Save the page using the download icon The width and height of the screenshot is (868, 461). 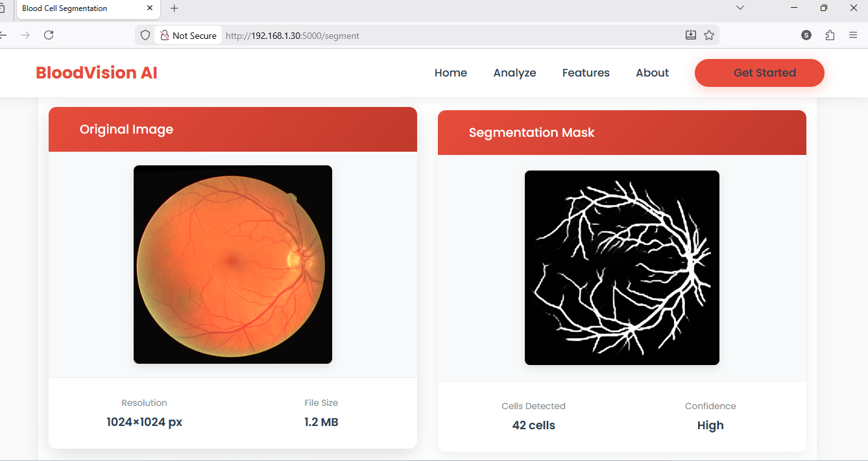(x=690, y=35)
